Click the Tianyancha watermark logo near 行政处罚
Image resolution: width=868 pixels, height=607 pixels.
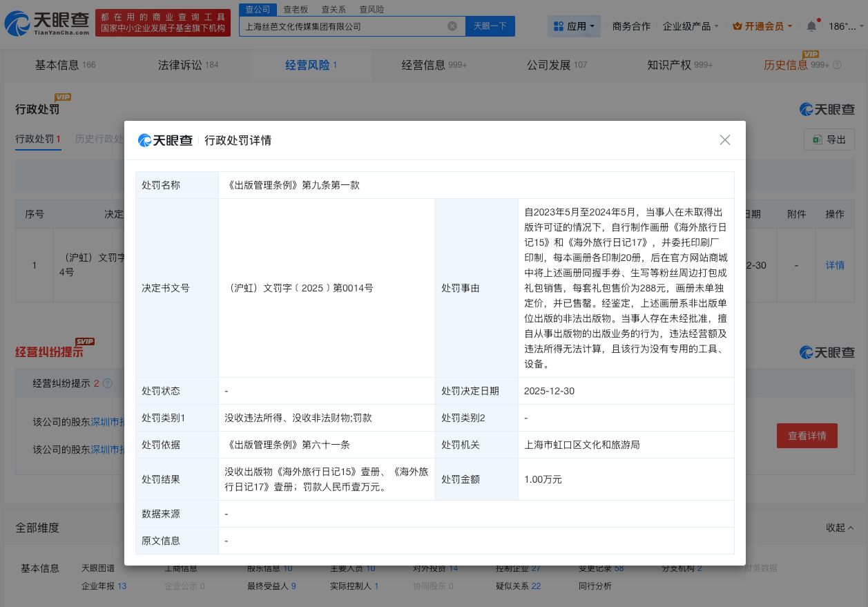click(827, 109)
